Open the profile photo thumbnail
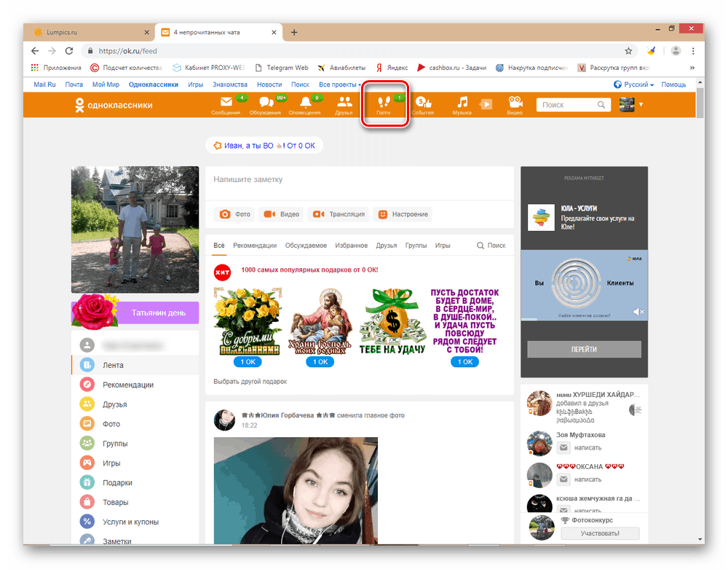 coord(135,229)
